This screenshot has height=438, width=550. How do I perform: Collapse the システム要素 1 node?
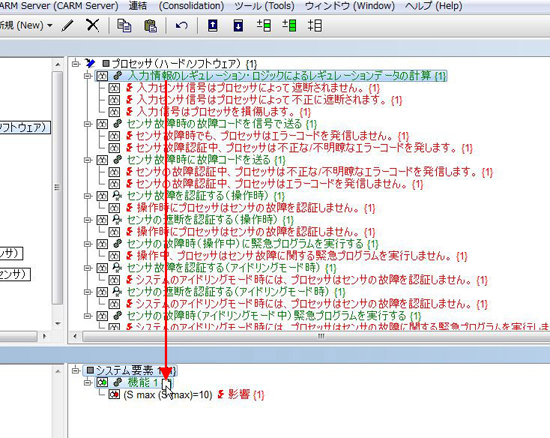(x=75, y=370)
